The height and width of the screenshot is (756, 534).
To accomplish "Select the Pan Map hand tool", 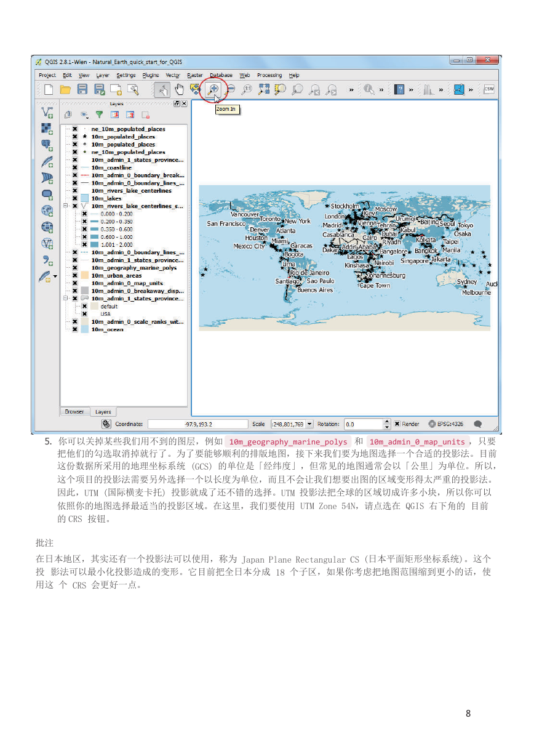I will point(180,90).
